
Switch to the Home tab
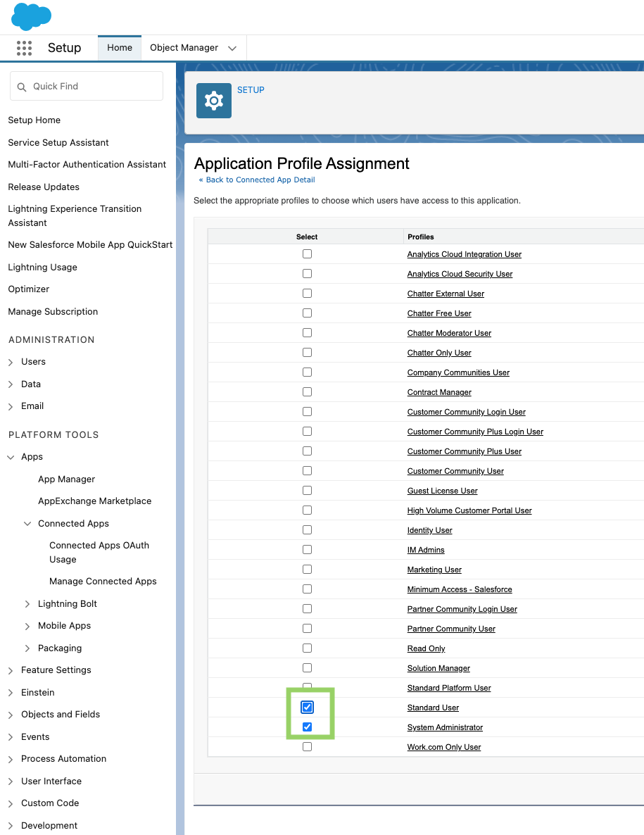pyautogui.click(x=120, y=48)
